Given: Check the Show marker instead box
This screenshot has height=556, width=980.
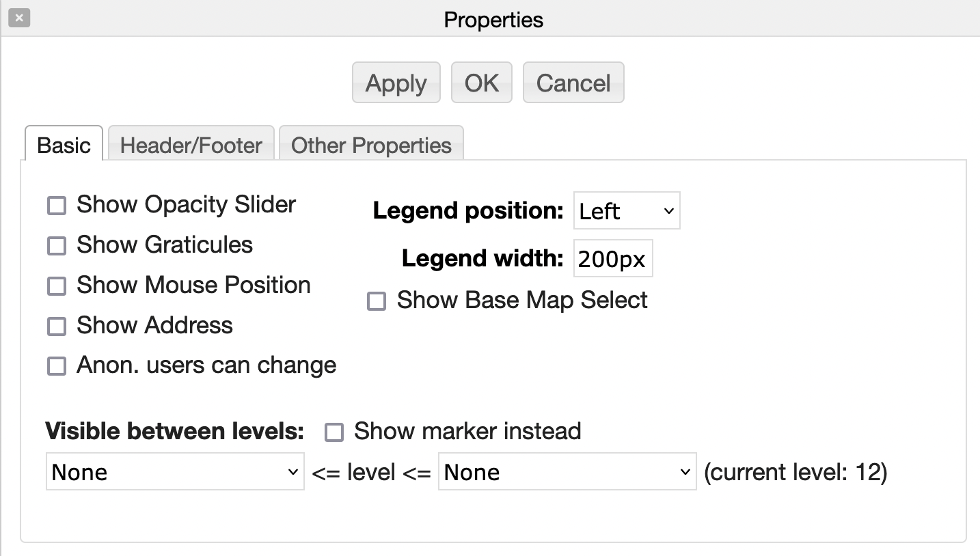Looking at the screenshot, I should click(x=334, y=432).
